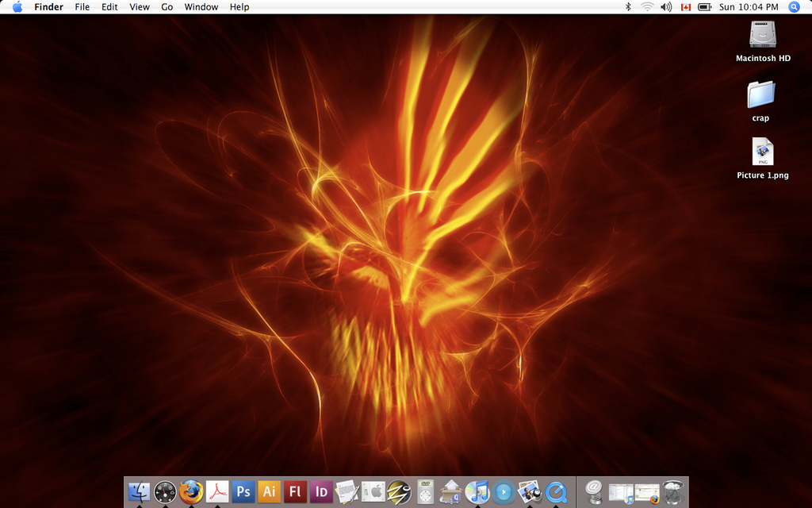812x508 pixels.
Task: Open the Canadian flag input menu
Action: click(686, 7)
